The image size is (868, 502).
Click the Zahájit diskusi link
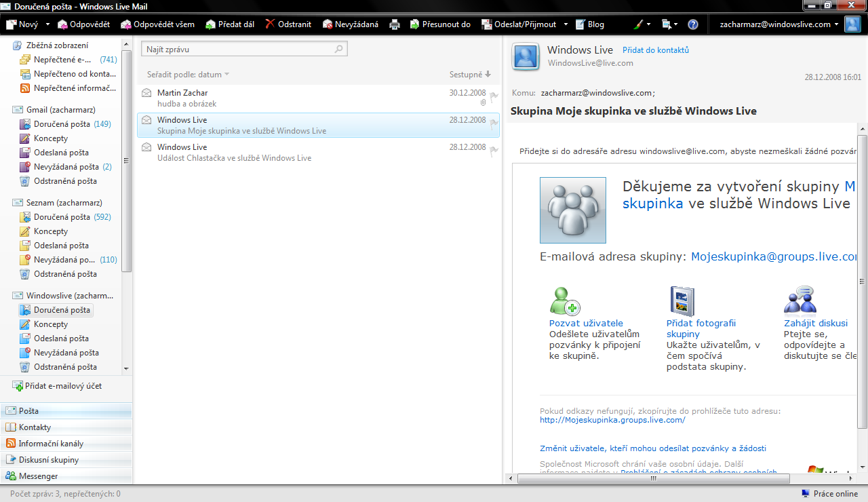click(816, 324)
